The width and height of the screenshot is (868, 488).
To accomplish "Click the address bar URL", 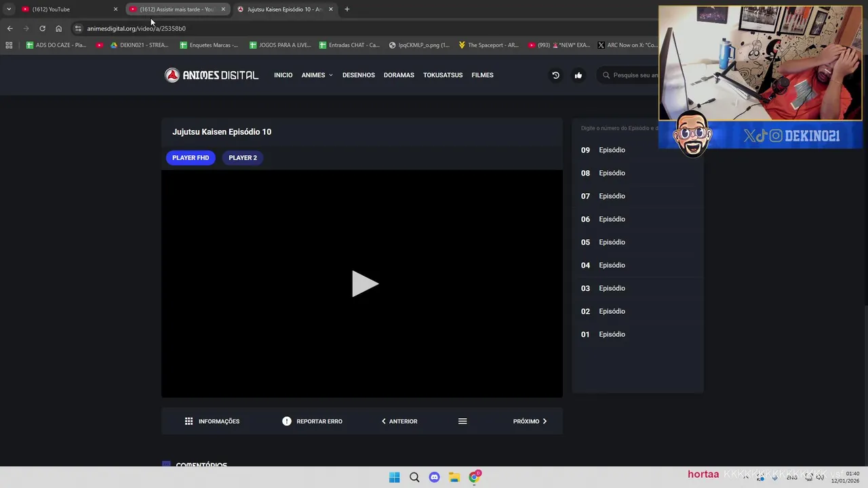I will tap(136, 28).
